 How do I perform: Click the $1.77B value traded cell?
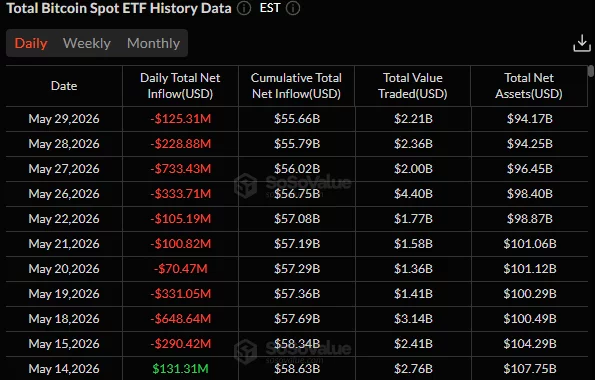click(413, 219)
